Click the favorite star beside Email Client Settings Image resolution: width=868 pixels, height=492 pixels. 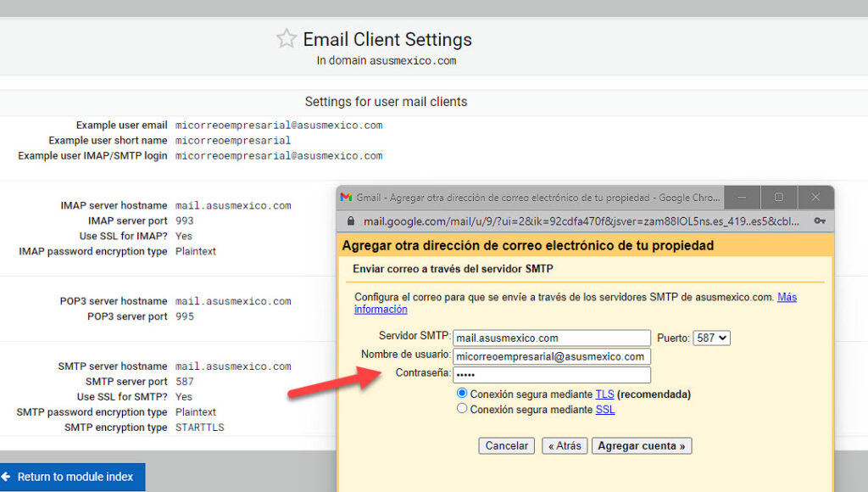(x=287, y=39)
